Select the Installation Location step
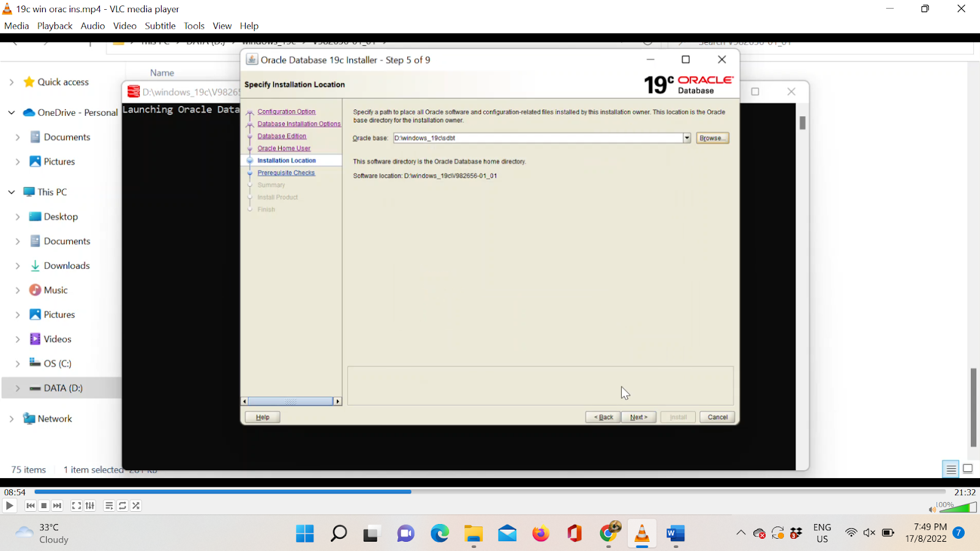 pos(287,160)
